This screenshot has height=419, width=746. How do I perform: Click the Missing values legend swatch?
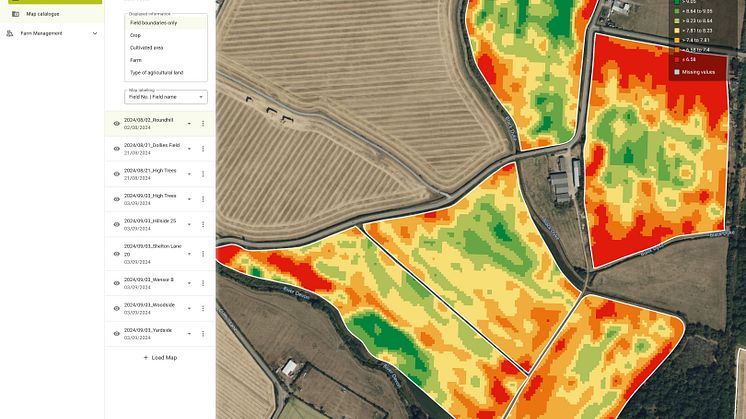[676, 72]
